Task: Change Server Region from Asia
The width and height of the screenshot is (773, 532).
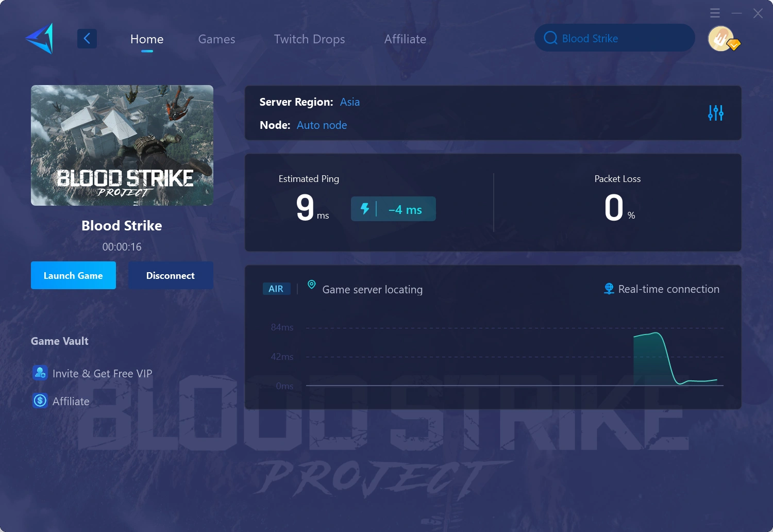Action: point(349,102)
